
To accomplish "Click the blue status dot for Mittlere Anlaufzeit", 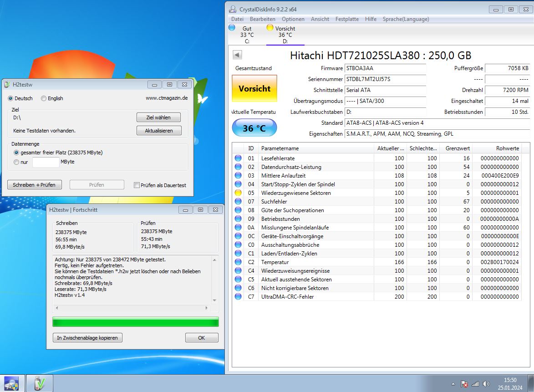I will click(238, 175).
